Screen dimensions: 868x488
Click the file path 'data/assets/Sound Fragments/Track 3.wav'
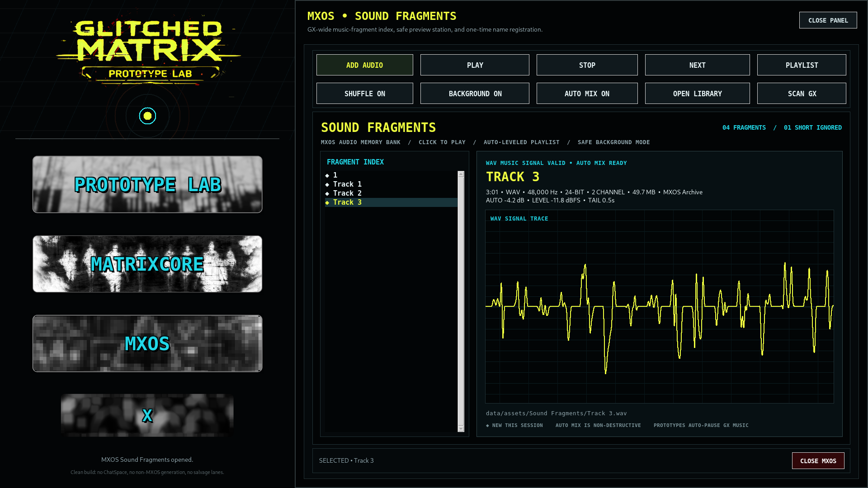tap(556, 413)
